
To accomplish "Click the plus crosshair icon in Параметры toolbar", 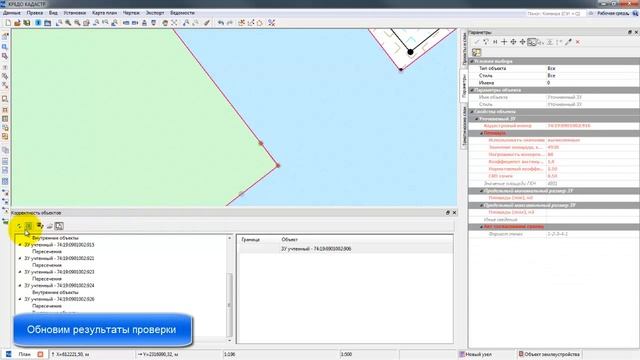I will 504,42.
